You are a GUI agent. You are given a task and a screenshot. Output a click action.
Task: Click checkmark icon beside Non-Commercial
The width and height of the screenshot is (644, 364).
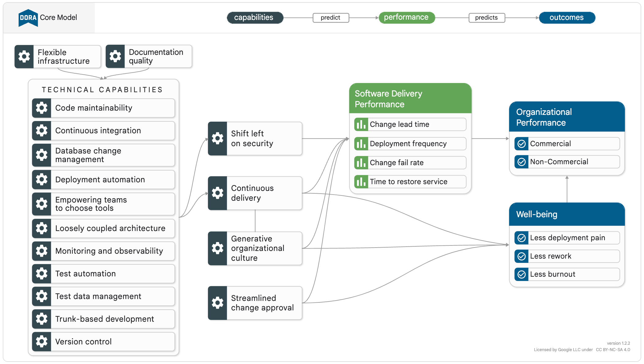(x=521, y=162)
